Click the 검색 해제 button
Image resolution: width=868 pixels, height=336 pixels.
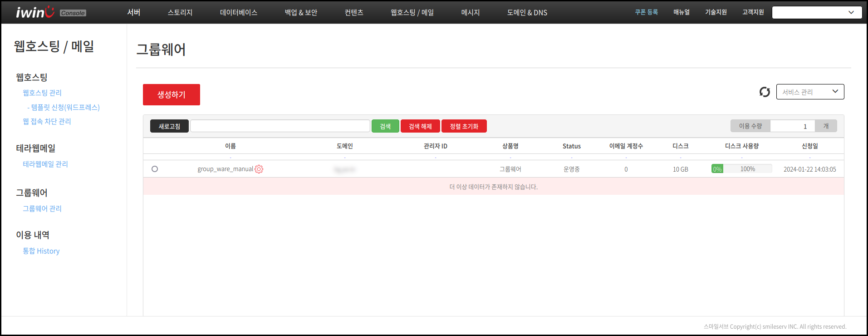(420, 126)
